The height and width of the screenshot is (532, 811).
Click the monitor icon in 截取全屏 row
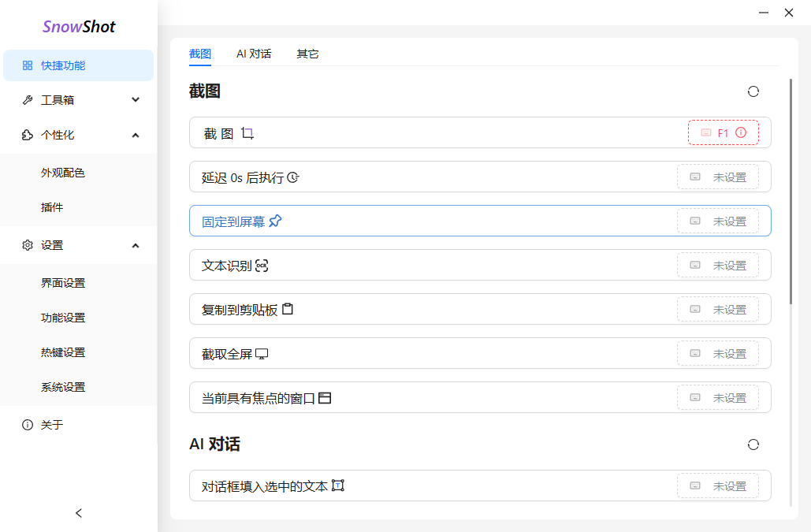[x=262, y=354]
